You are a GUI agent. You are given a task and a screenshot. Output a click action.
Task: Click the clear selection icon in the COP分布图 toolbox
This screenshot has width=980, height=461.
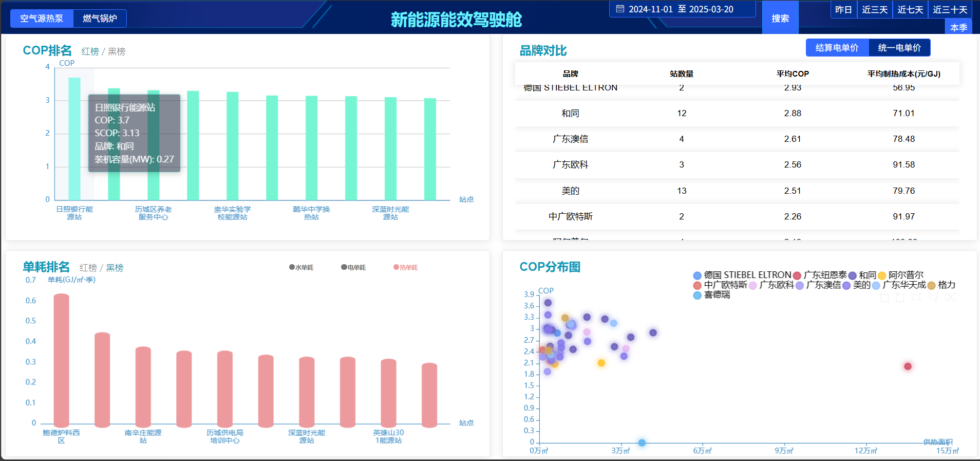(951, 297)
